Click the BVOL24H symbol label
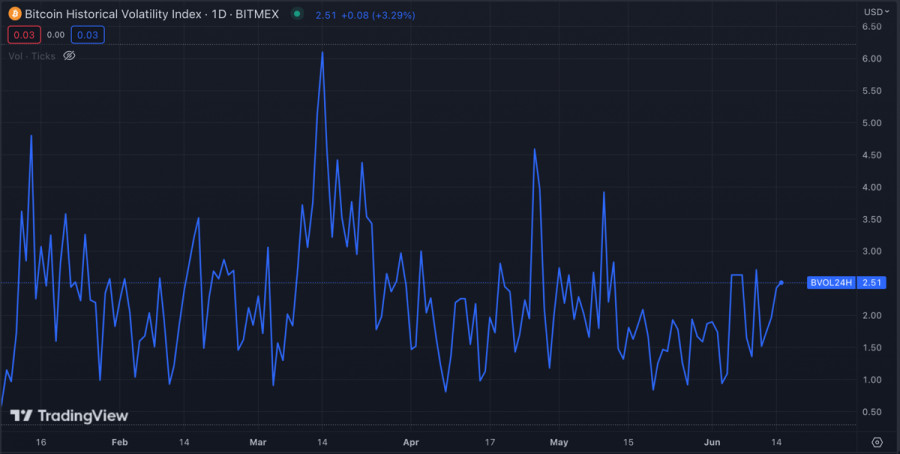Image resolution: width=900 pixels, height=454 pixels. pos(830,283)
